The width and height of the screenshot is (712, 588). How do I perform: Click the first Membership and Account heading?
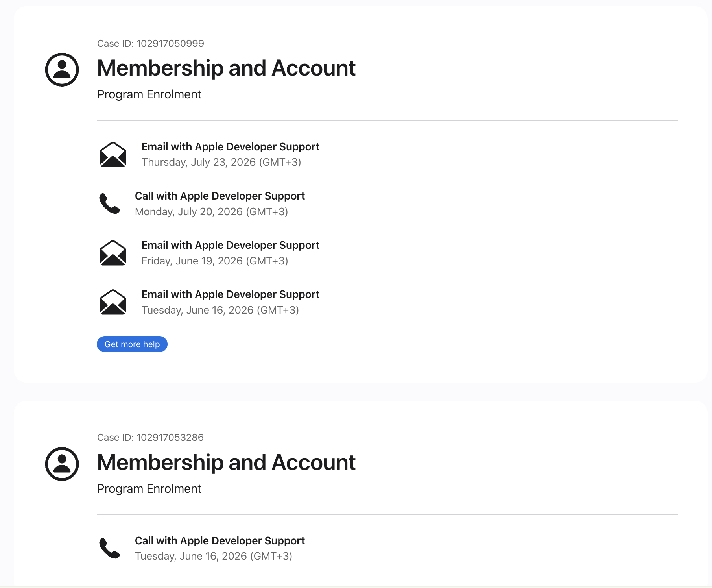click(x=226, y=68)
